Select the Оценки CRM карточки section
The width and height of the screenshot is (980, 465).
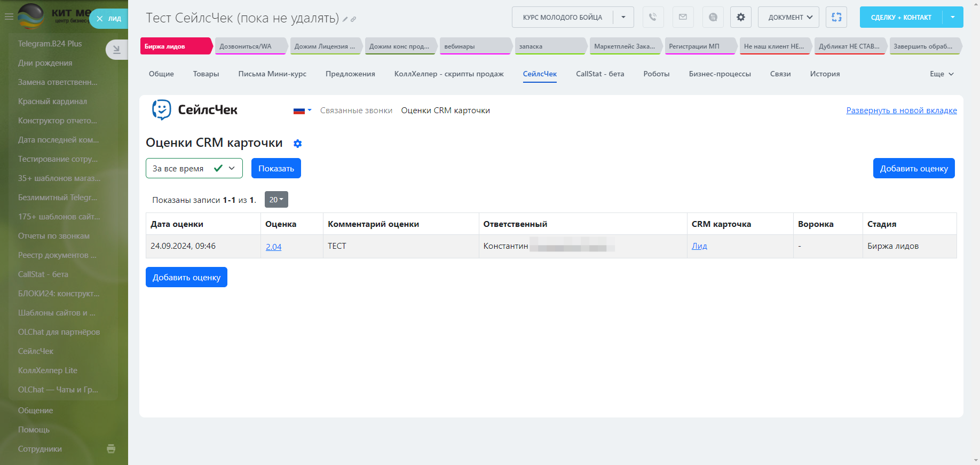(x=446, y=111)
